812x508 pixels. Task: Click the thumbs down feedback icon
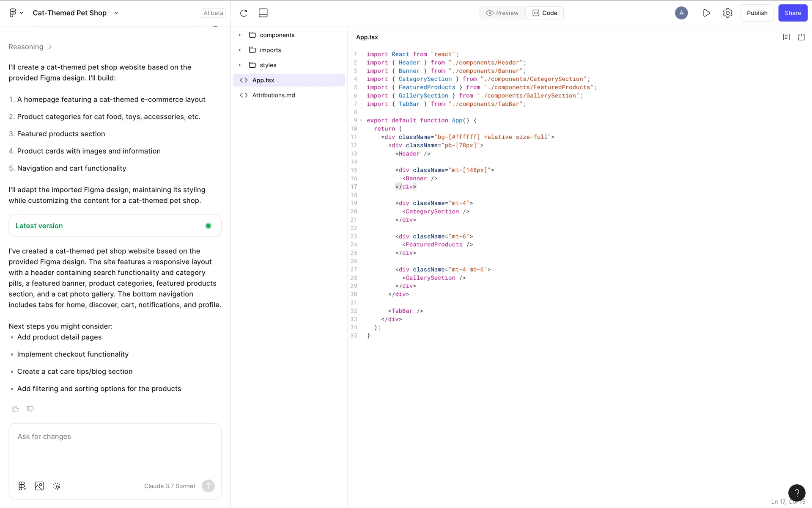coord(30,409)
